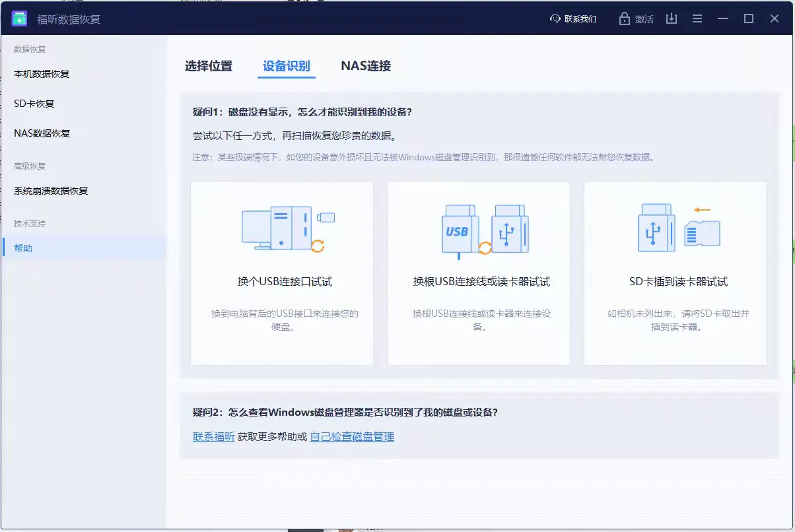795x532 pixels.
Task: Click the 疑问1 question heading
Action: click(302, 112)
